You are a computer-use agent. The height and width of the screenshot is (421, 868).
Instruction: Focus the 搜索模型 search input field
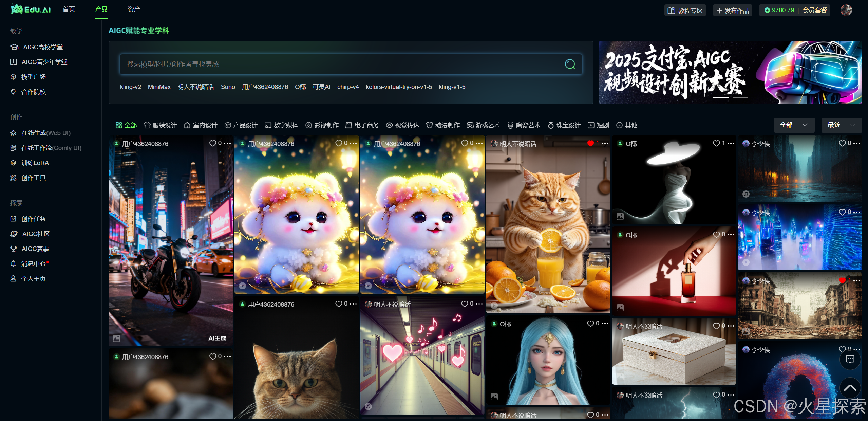pyautogui.click(x=339, y=64)
